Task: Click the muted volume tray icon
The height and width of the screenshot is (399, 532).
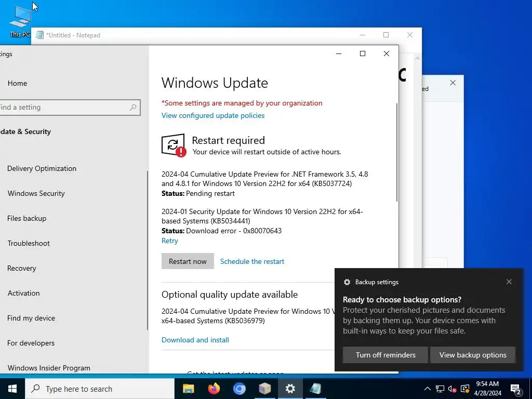Action: [x=453, y=389]
